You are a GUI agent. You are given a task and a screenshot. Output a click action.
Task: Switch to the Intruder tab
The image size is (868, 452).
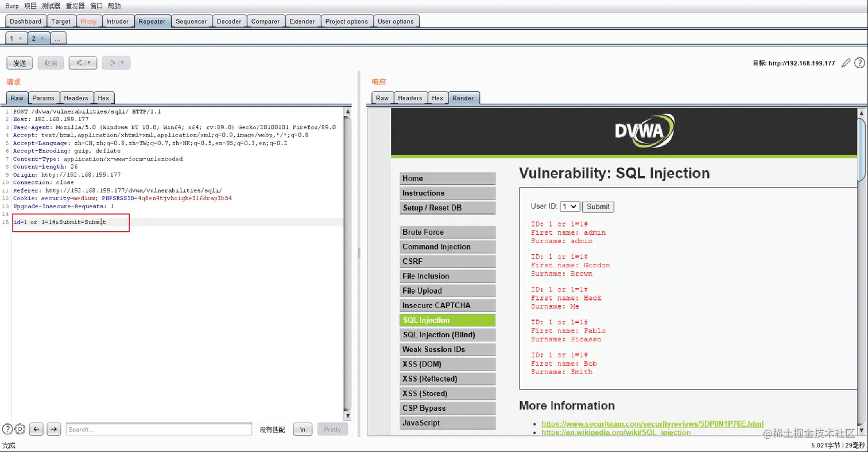118,21
